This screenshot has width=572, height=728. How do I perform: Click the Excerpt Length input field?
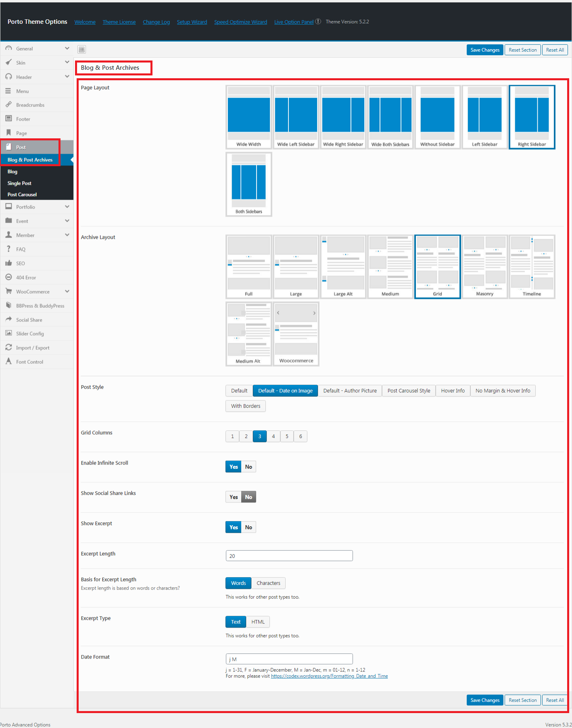tap(289, 556)
